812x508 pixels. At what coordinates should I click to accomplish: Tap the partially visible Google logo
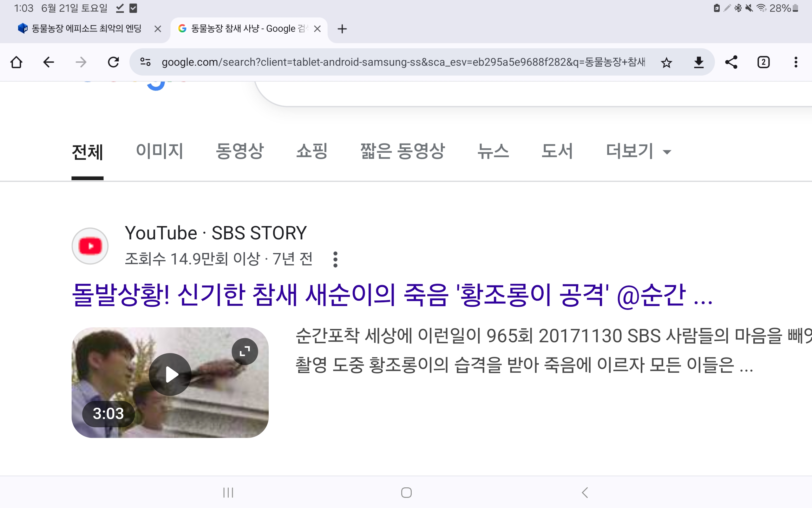[x=134, y=86]
